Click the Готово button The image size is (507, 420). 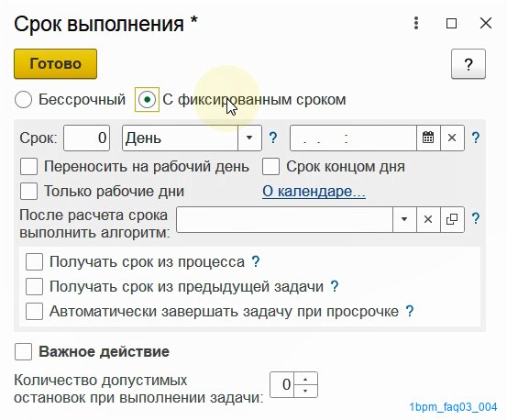(x=55, y=64)
